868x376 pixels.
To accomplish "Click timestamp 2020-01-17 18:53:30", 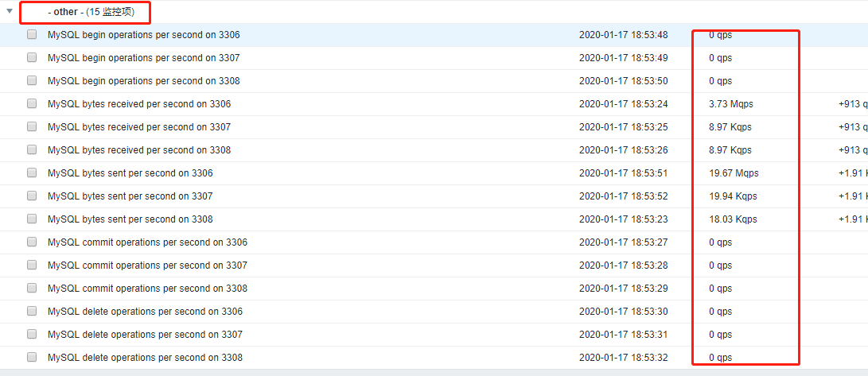I will pos(623,312).
